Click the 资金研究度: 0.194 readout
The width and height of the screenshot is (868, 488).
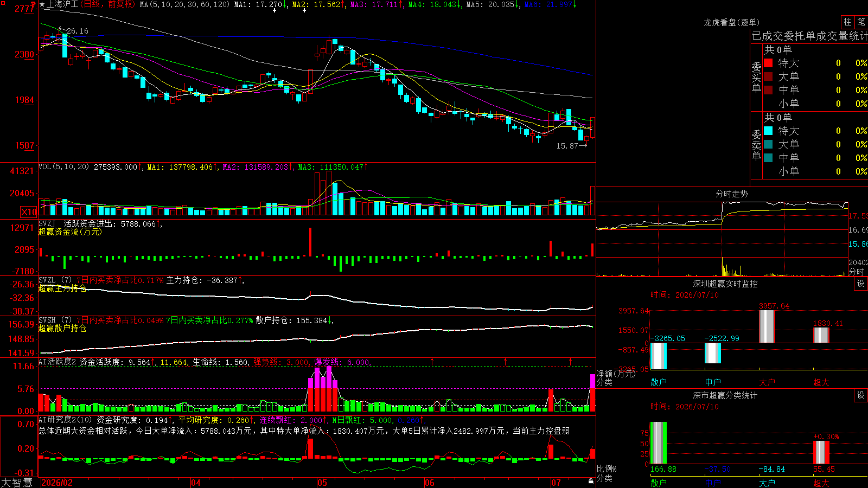135,420
